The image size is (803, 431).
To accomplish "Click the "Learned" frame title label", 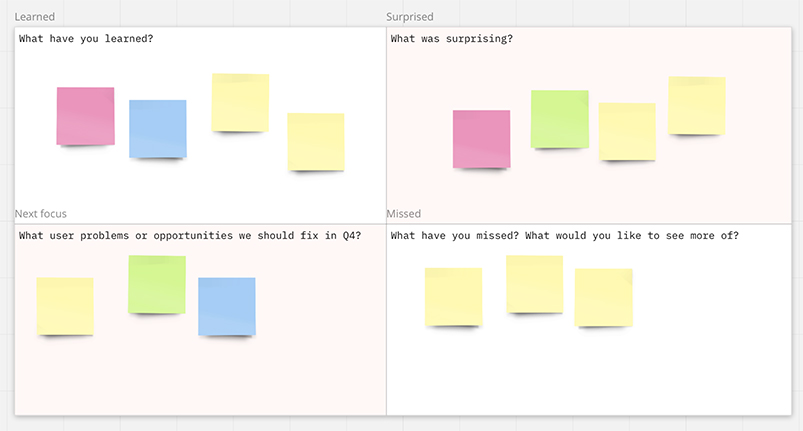I will [35, 17].
